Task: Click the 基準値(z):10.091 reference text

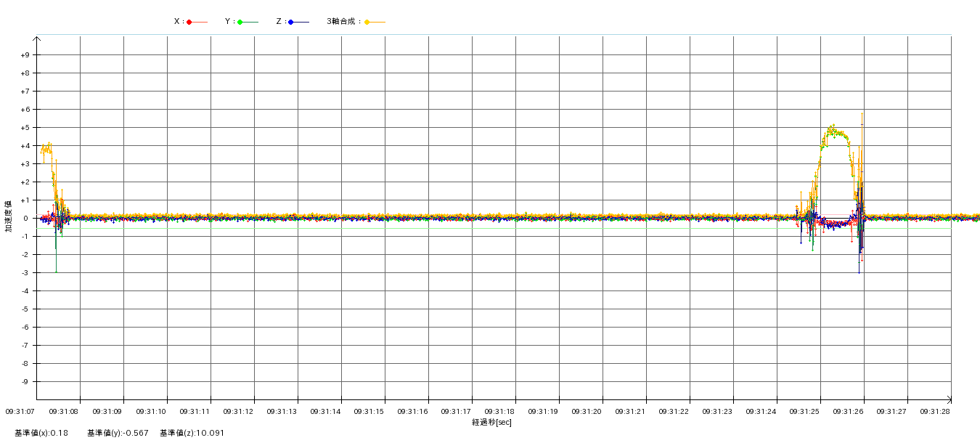Action: pyautogui.click(x=192, y=434)
